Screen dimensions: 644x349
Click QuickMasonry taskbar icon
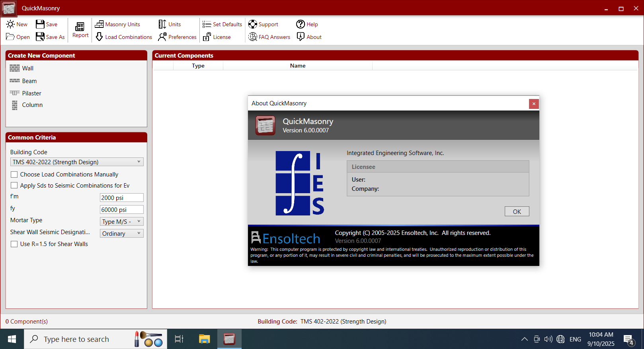tap(229, 339)
